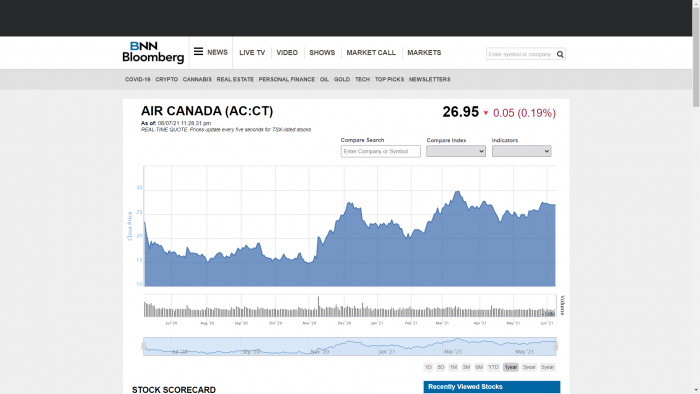This screenshot has width=700, height=394.
Task: Open the Market Call section
Action: (x=371, y=53)
